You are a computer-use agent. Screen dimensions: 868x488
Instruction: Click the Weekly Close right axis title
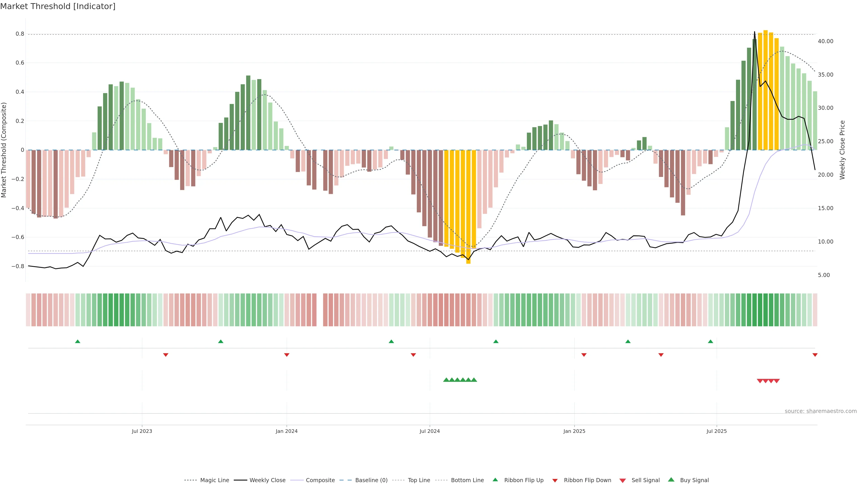pyautogui.click(x=842, y=150)
